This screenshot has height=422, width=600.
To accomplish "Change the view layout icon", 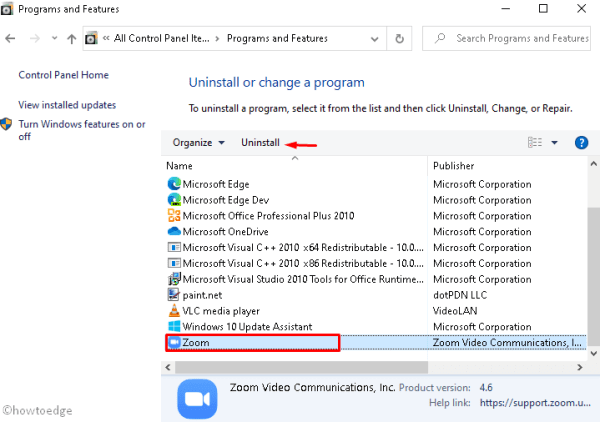I will click(x=535, y=142).
